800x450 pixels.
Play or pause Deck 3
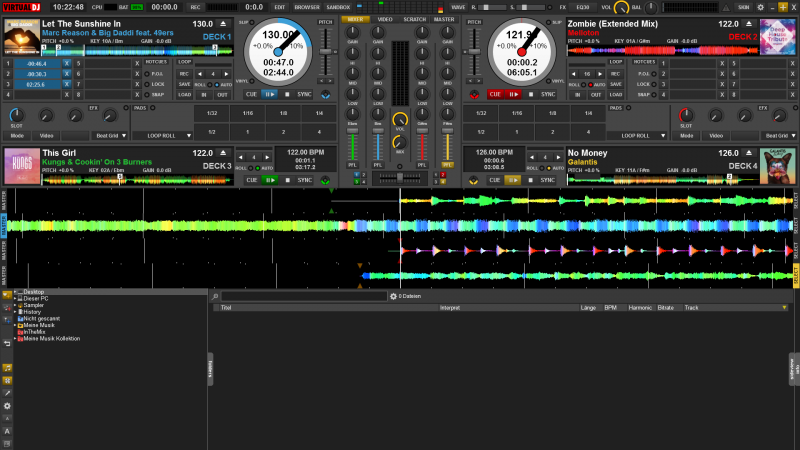point(269,180)
